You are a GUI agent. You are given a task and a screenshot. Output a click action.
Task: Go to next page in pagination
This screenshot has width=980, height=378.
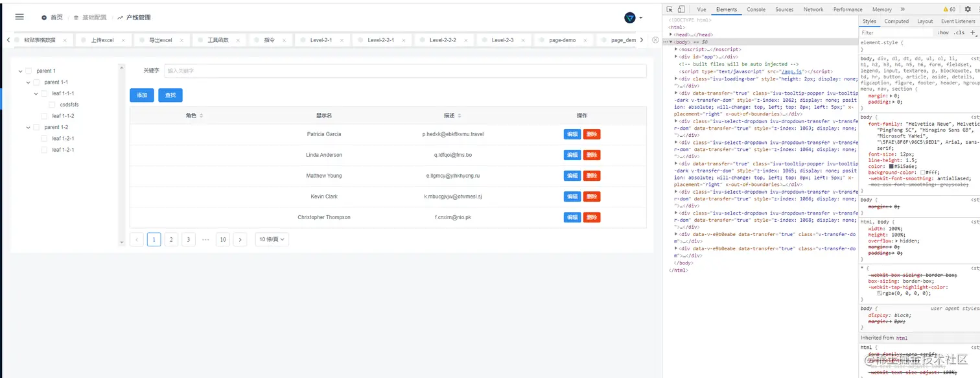[240, 239]
